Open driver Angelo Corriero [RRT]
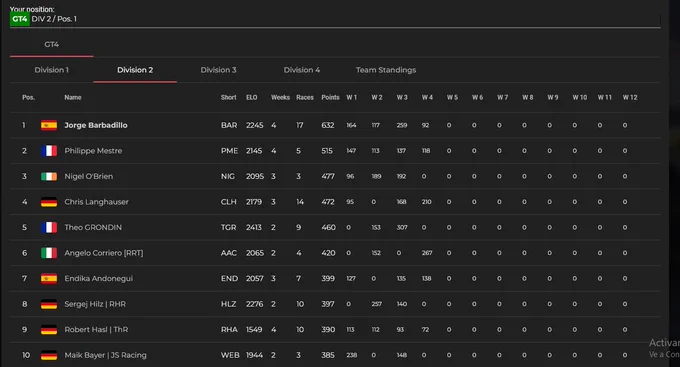Screen dimensions: 680x367 [104, 253]
